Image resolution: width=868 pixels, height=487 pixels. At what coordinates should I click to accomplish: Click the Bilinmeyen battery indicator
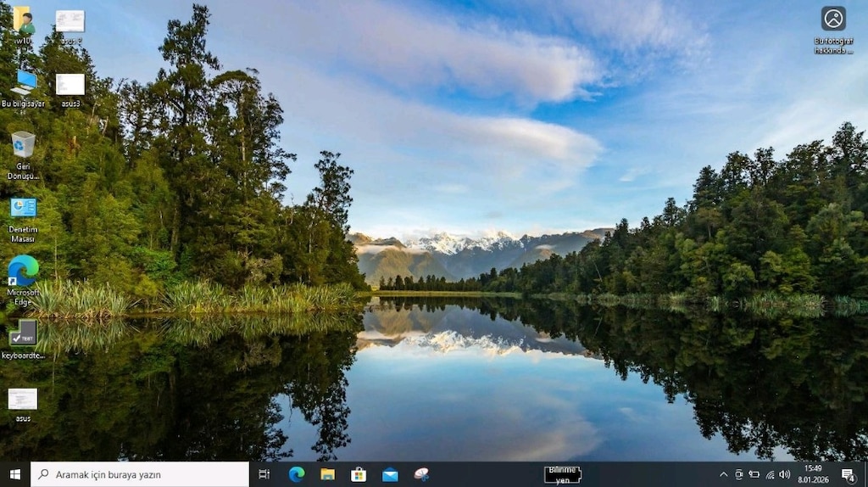click(x=563, y=475)
